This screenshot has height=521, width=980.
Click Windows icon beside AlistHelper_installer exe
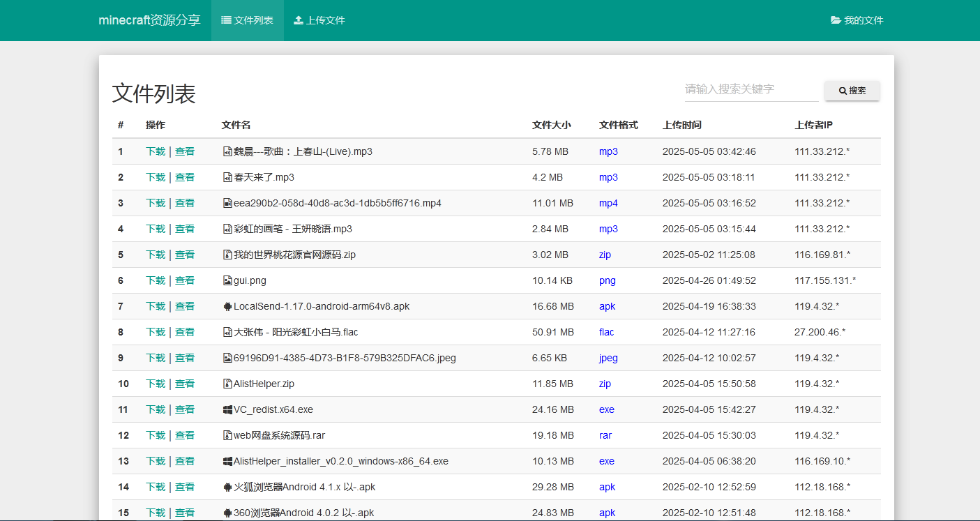click(x=227, y=461)
